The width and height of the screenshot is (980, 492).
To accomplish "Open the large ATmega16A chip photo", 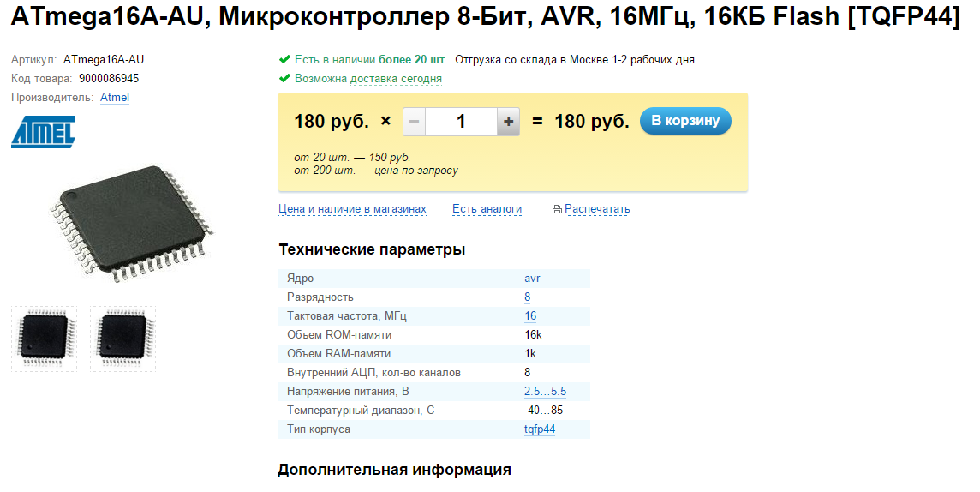I will (132, 225).
